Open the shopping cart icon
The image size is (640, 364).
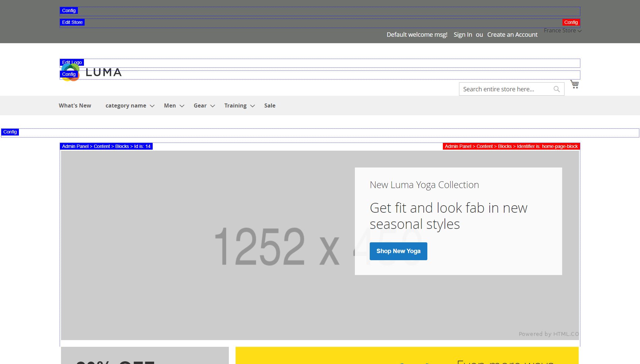(574, 84)
